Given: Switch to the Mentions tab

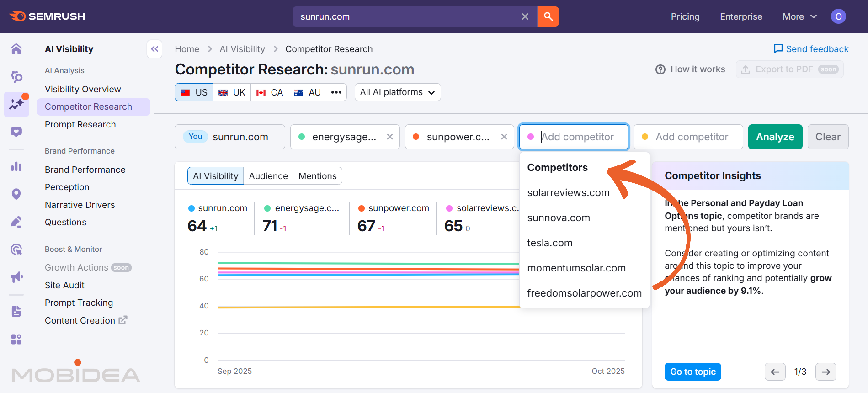Looking at the screenshot, I should (318, 176).
